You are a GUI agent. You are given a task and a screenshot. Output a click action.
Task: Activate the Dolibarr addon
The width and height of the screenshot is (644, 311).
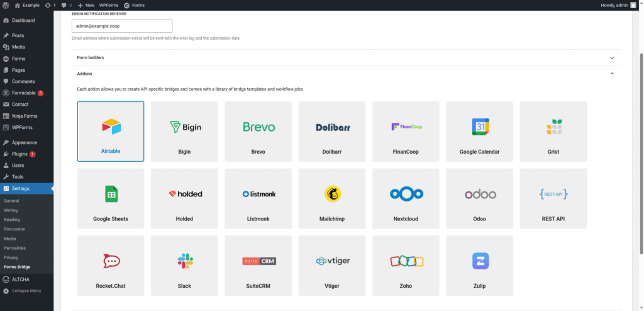click(332, 131)
